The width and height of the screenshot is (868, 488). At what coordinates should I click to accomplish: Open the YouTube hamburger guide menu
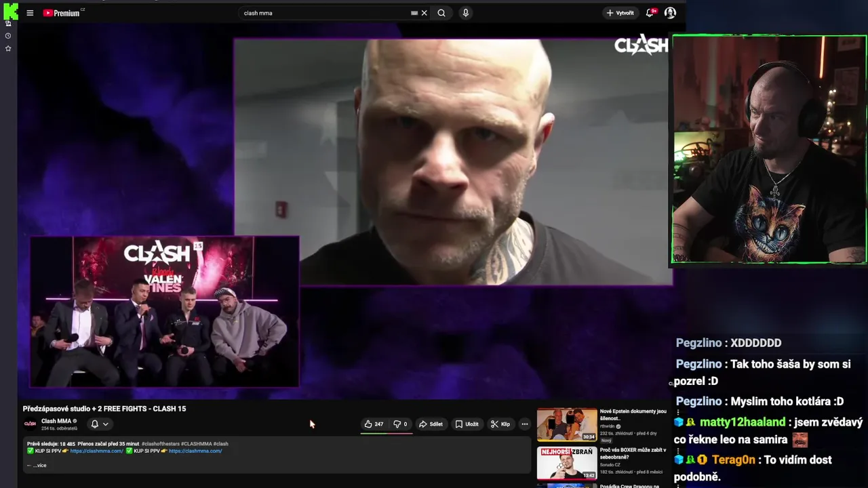pos(30,13)
